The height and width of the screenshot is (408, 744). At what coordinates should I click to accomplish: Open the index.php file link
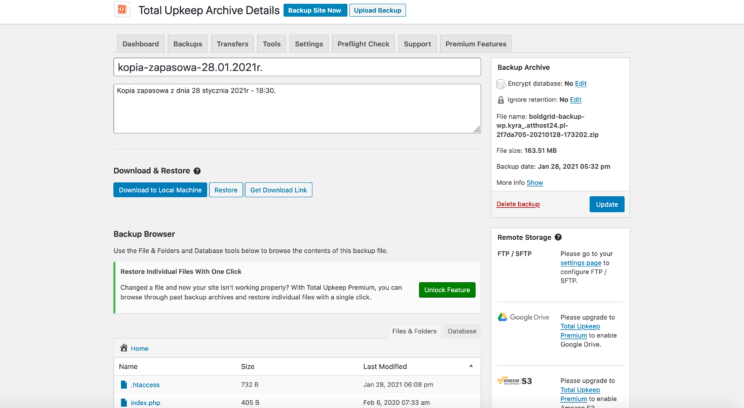(145, 403)
